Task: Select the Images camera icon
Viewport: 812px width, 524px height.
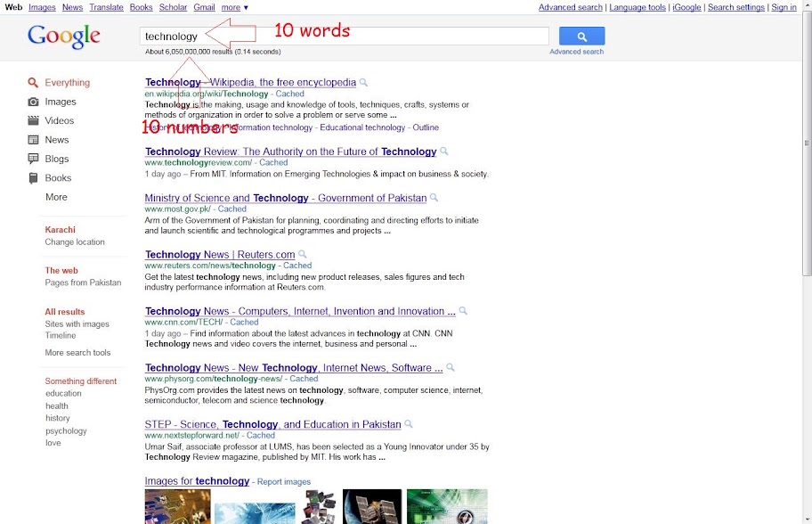Action: (33, 102)
